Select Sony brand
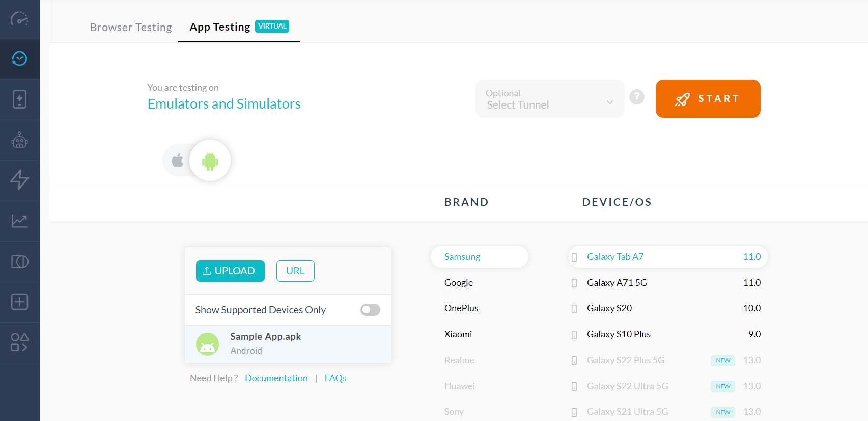 coord(454,412)
